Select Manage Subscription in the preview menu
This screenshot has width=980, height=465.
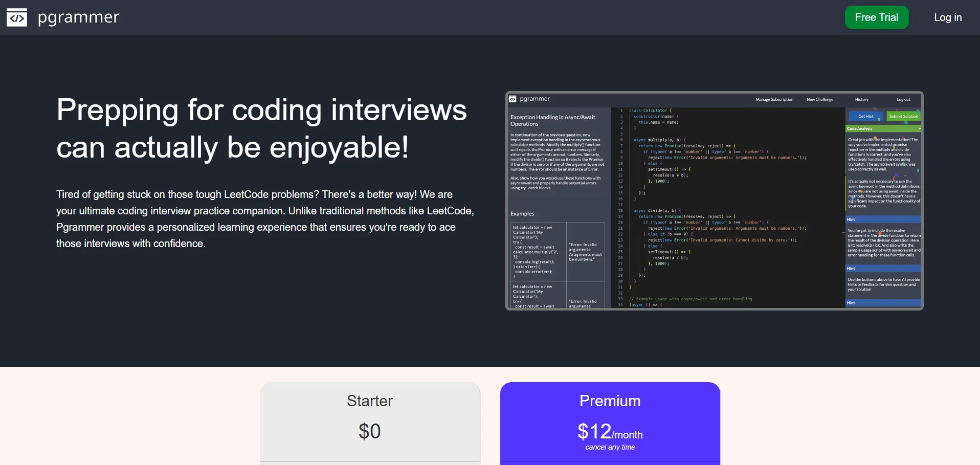(774, 100)
